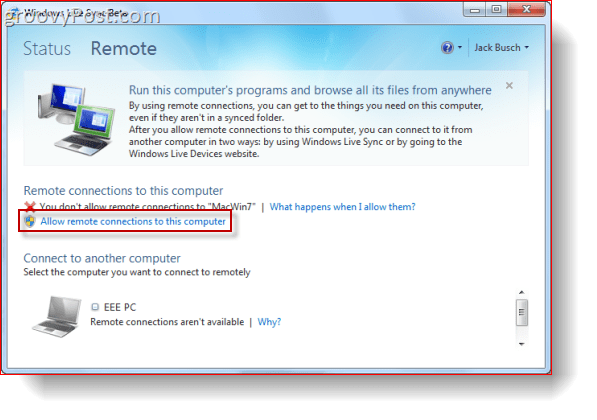Select the EEE PC computer name
597x420 pixels.
point(120,307)
